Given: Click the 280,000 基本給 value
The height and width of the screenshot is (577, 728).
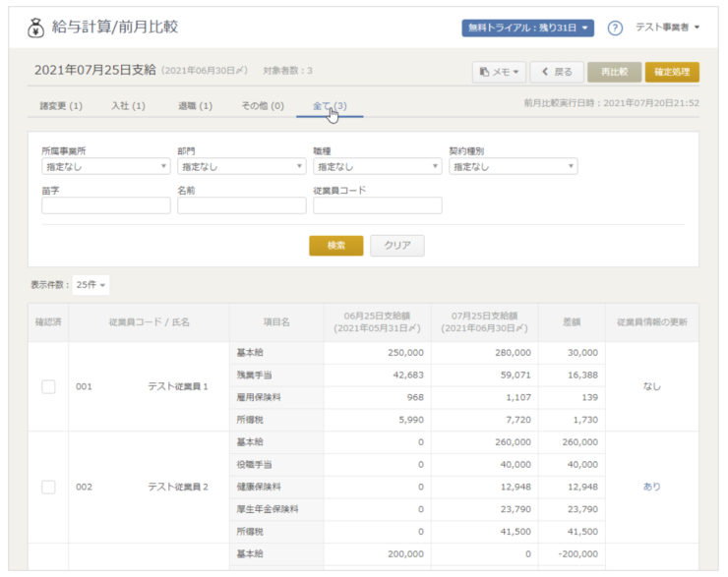Looking at the screenshot, I should tap(513, 353).
